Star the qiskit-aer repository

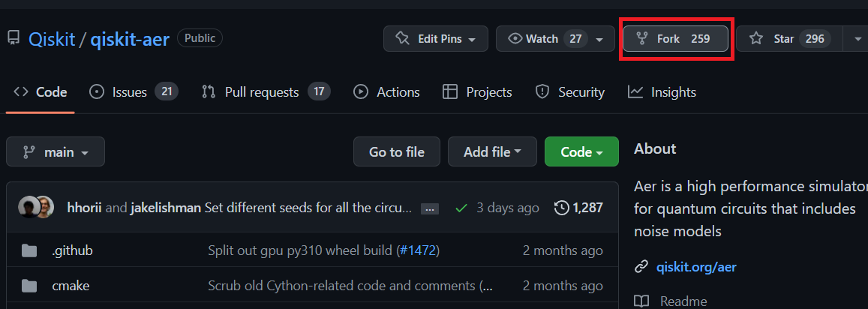tap(788, 39)
